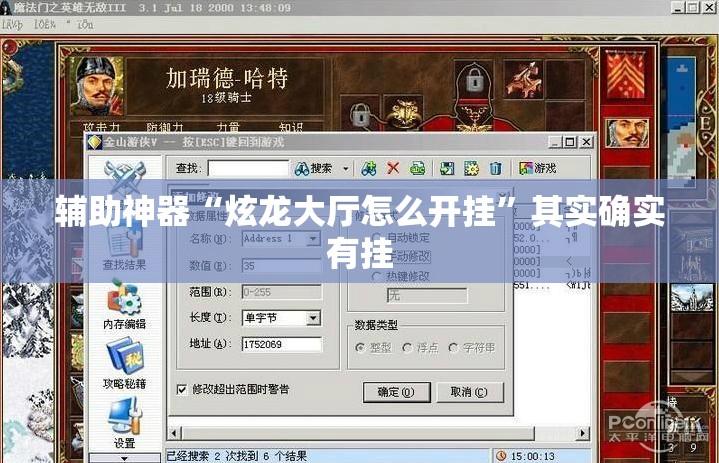719x463 pixels.
Task: Click the 加瑞德-哈特 hero portrait in game window
Action: 97,85
